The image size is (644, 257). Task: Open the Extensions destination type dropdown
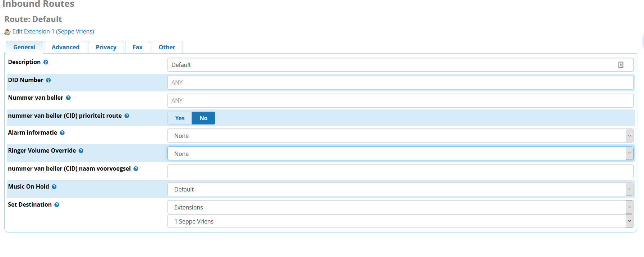coord(400,207)
